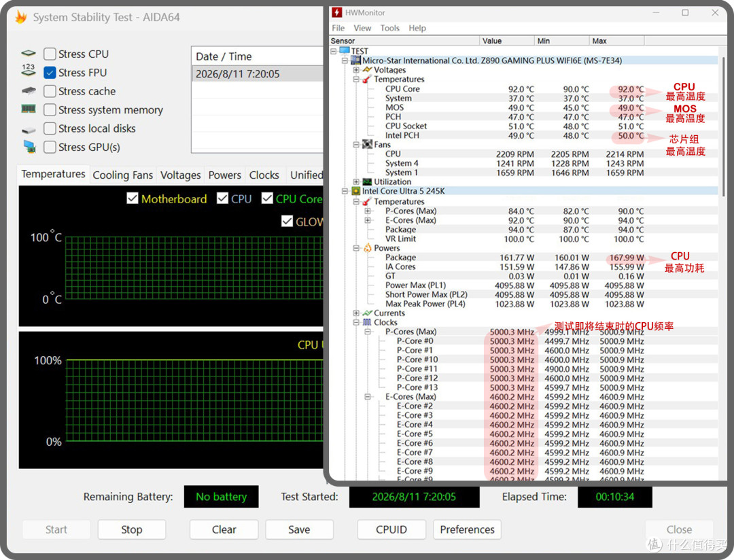Expand the Utilization node

(x=356, y=181)
